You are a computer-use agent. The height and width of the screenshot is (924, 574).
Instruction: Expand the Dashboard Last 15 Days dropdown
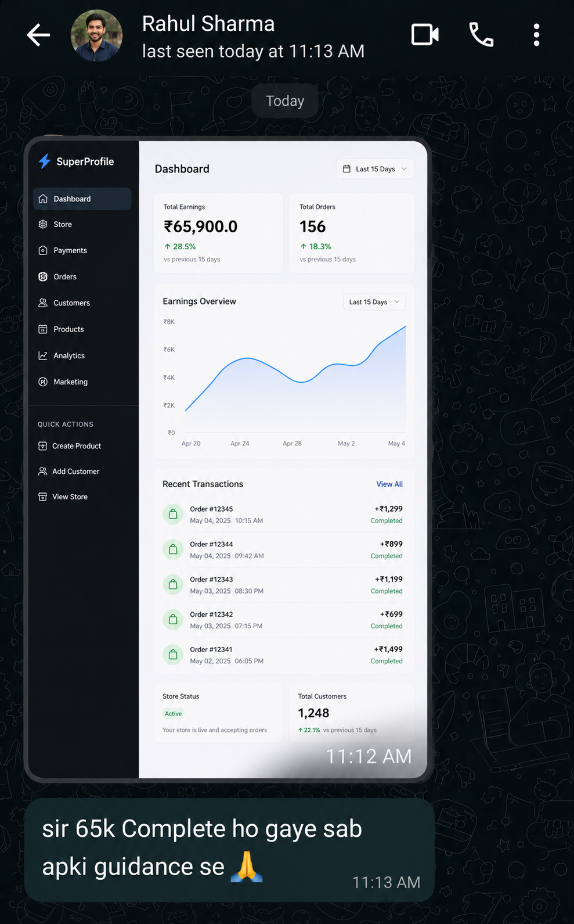pyautogui.click(x=375, y=169)
